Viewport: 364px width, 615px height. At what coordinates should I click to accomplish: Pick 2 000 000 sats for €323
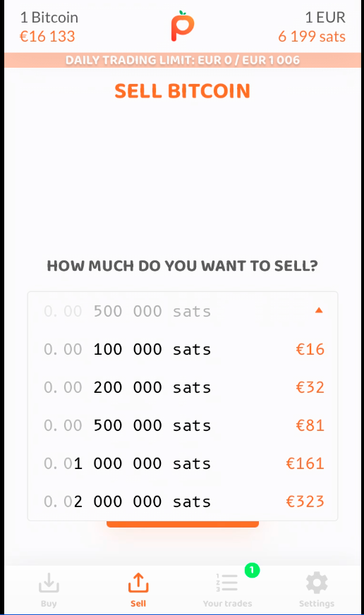(x=183, y=501)
